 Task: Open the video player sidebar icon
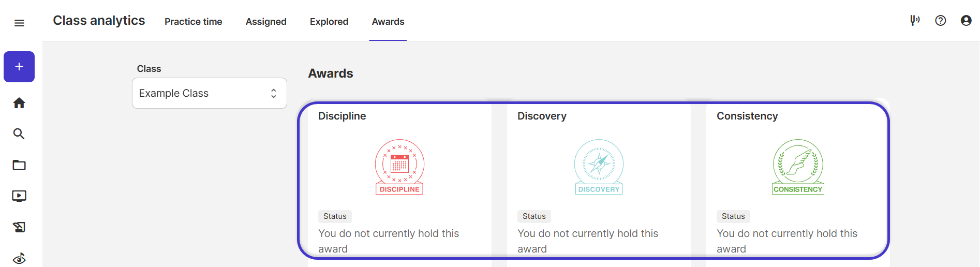(19, 196)
